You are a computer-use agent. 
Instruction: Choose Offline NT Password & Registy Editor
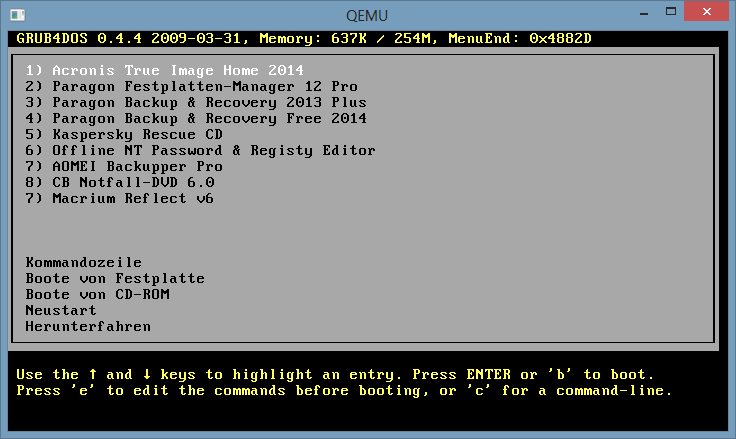click(x=200, y=151)
